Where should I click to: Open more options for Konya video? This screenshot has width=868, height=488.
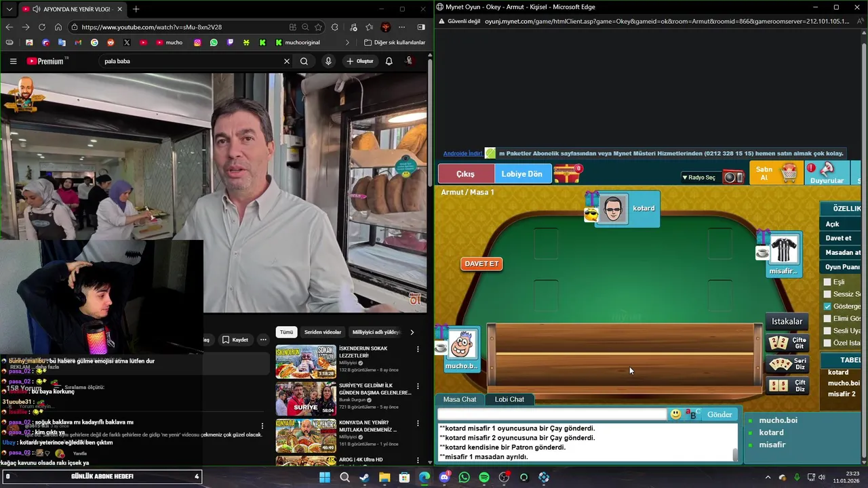[418, 424]
